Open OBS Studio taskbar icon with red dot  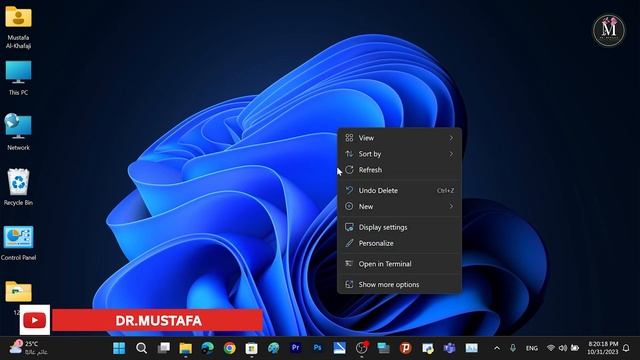pyautogui.click(x=362, y=348)
